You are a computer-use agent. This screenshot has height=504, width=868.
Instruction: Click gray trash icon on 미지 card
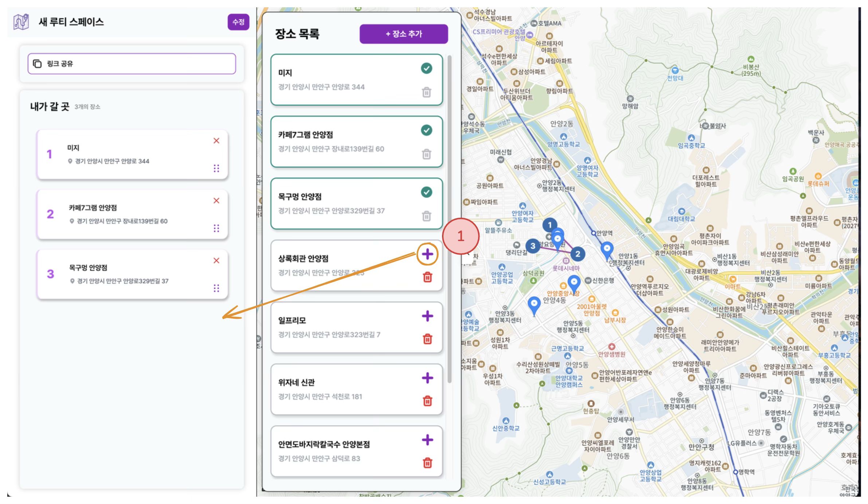tap(426, 92)
